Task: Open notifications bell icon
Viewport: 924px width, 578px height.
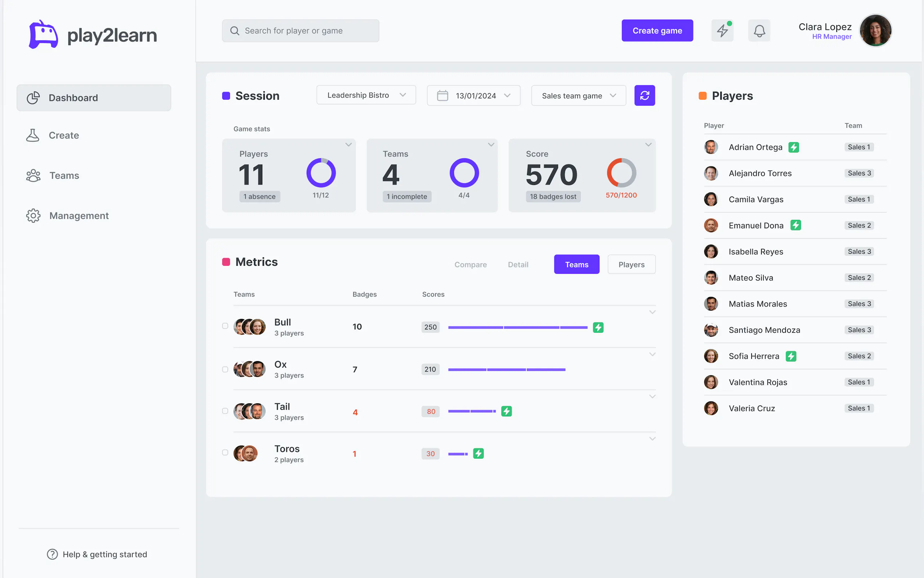Action: pos(759,31)
